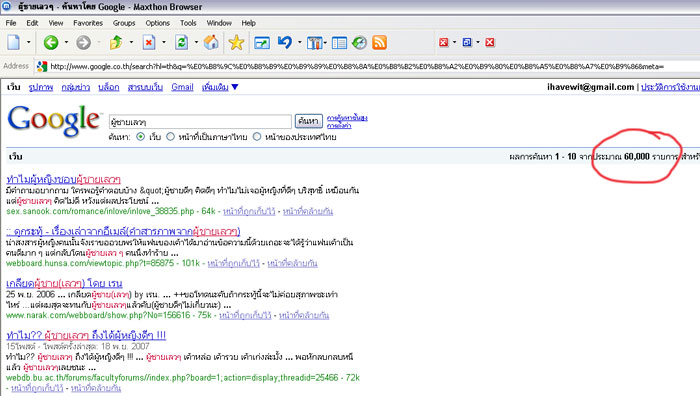Click the ค้นหา search button
700x396 pixels.
pyautogui.click(x=308, y=121)
